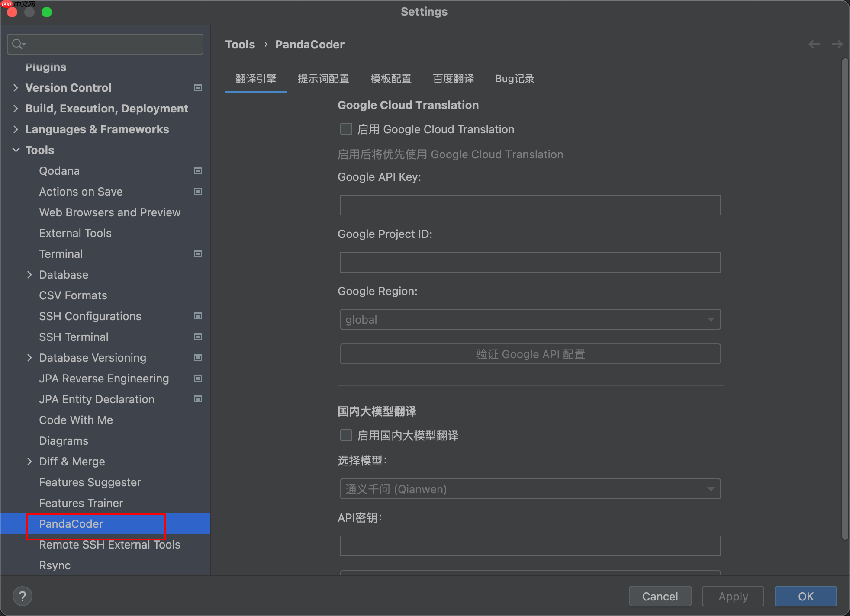Check the 启用国内大模型翻译 checkbox

(x=346, y=435)
